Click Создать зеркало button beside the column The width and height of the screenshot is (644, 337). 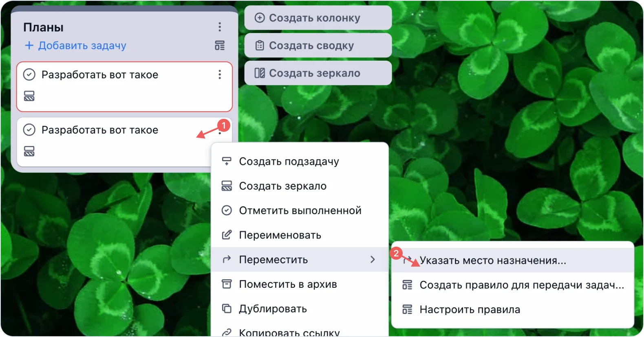tap(318, 73)
